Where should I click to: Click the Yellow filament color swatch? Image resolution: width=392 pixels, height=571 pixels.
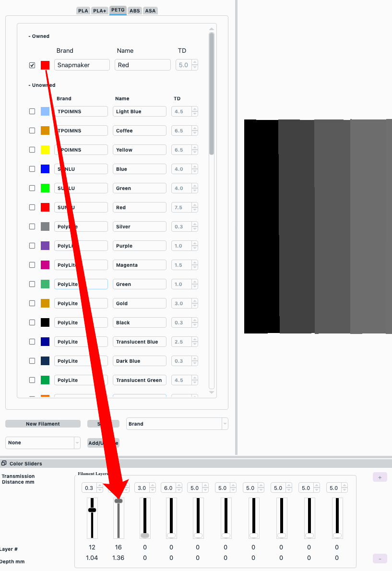click(x=45, y=149)
